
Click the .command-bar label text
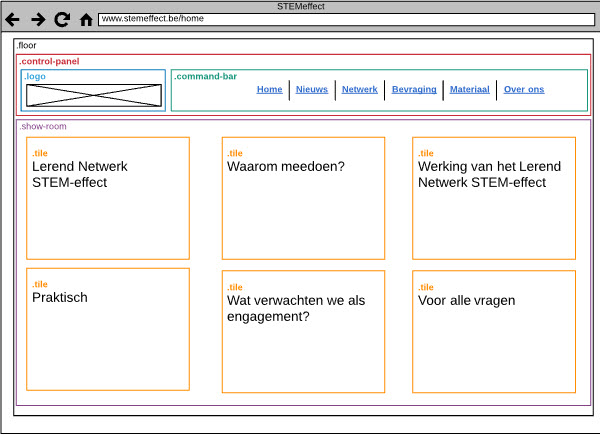205,76
